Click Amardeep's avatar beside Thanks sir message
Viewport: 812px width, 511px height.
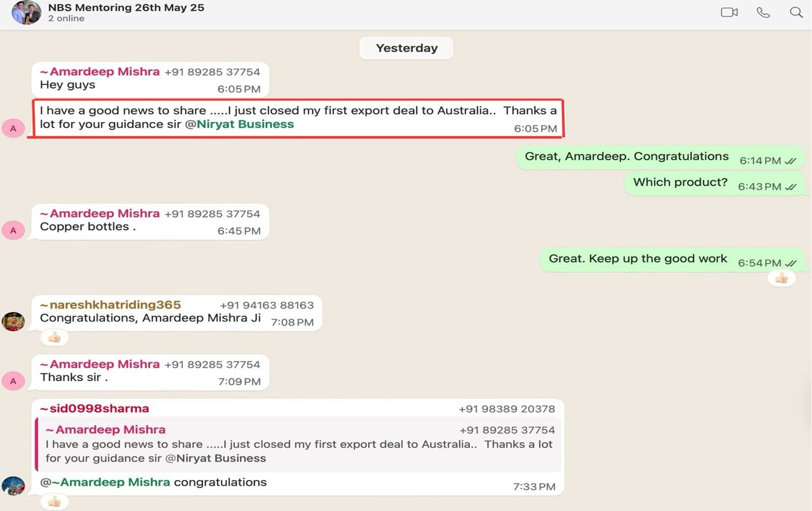(x=13, y=381)
